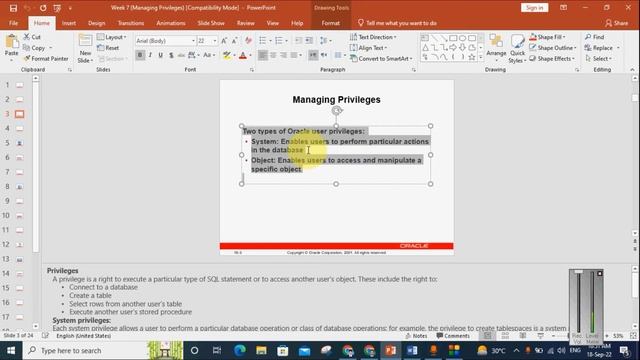Decrease the list indent level
The width and height of the screenshot is (640, 360).
tap(299, 41)
